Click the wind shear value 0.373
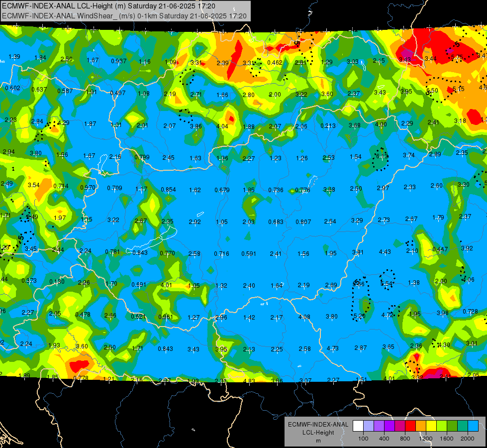Image resolution: width=487 pixels, height=448 pixels. click(x=29, y=280)
